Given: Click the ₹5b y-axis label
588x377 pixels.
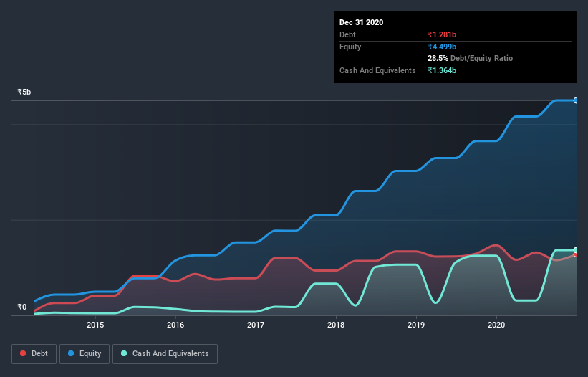Looking at the screenshot, I should tap(24, 92).
